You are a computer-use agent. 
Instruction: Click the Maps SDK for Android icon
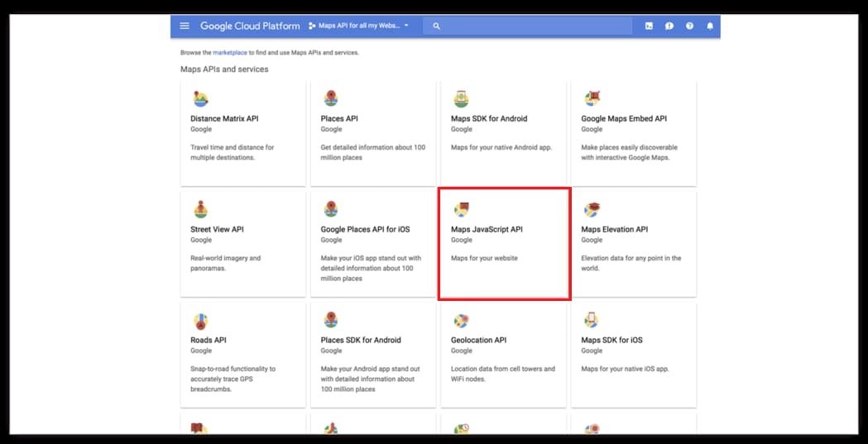point(461,99)
